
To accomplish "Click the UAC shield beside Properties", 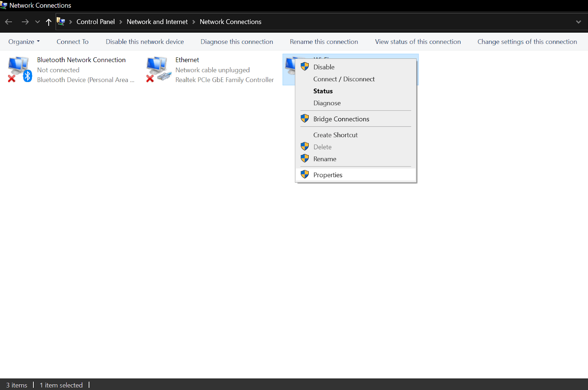I will (305, 174).
